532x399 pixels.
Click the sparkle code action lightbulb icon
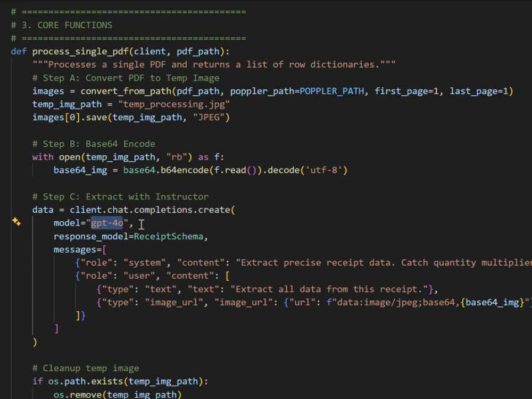16,222
